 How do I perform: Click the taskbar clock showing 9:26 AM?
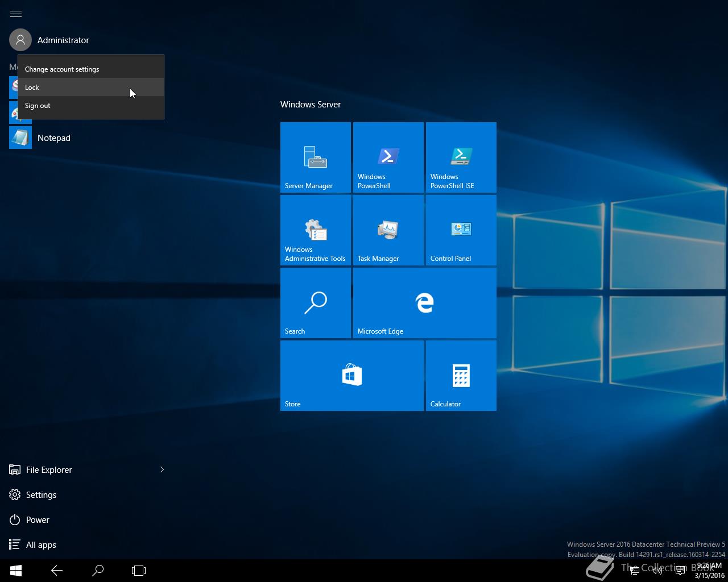click(709, 571)
